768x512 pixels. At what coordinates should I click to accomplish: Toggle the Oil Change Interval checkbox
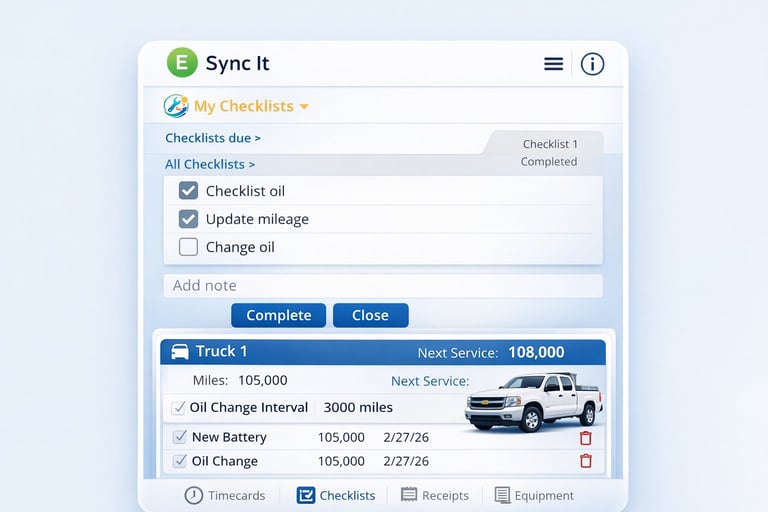[178, 408]
